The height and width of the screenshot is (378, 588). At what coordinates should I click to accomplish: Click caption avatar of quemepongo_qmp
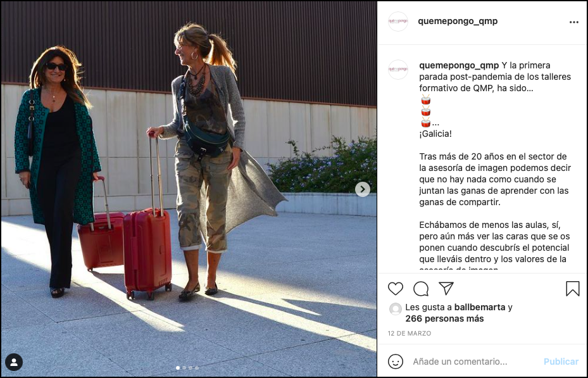coord(398,70)
